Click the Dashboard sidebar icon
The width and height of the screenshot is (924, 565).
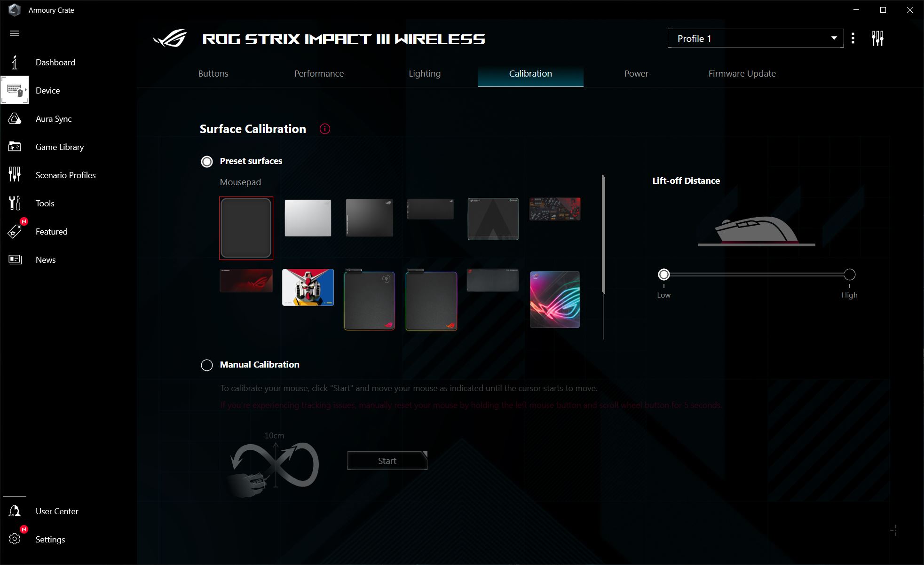click(x=15, y=62)
